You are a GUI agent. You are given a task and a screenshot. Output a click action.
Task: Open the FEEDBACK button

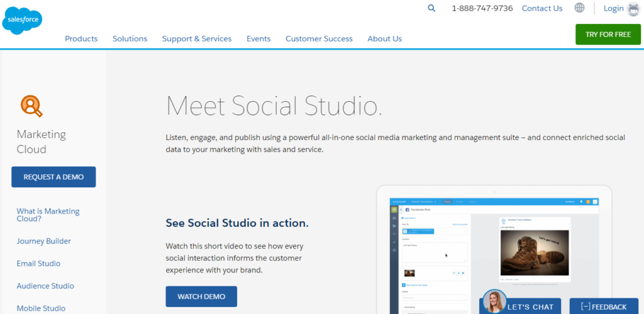click(604, 306)
